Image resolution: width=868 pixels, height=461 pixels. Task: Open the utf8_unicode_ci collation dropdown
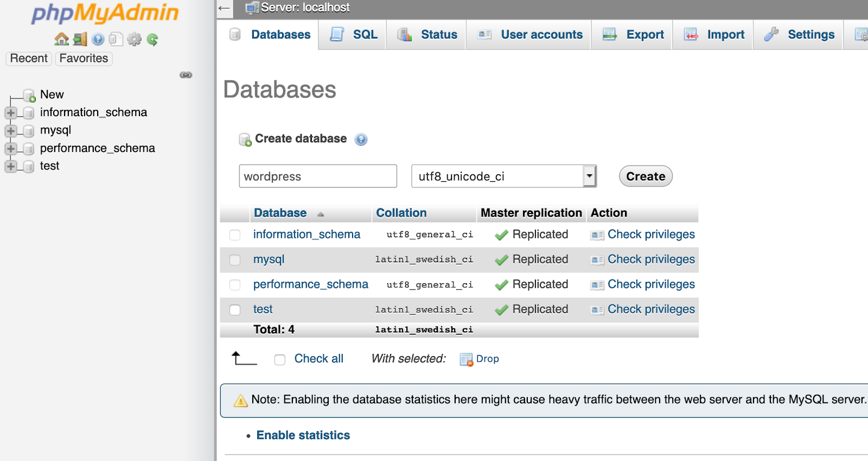click(x=504, y=176)
